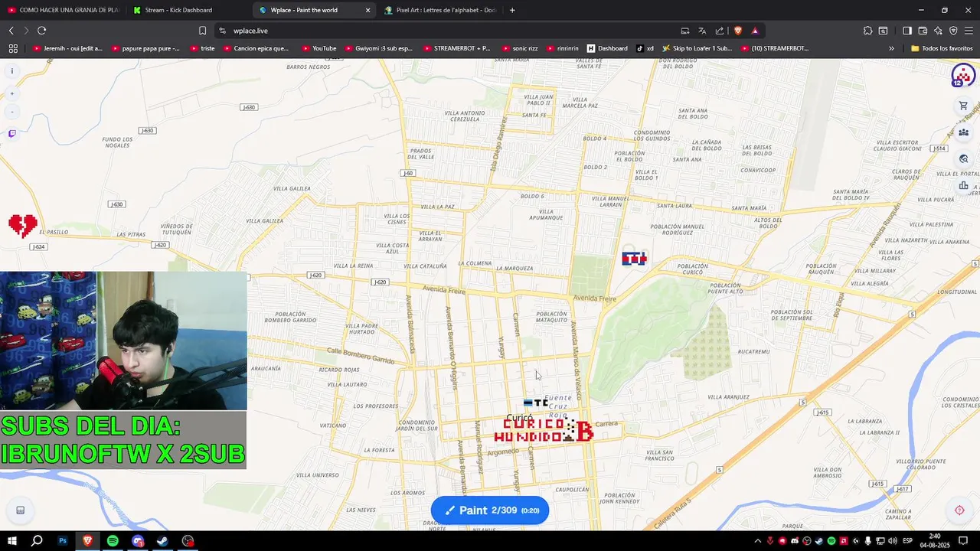Open the YouTube bookmark
This screenshot has width=980, height=551.
[319, 48]
